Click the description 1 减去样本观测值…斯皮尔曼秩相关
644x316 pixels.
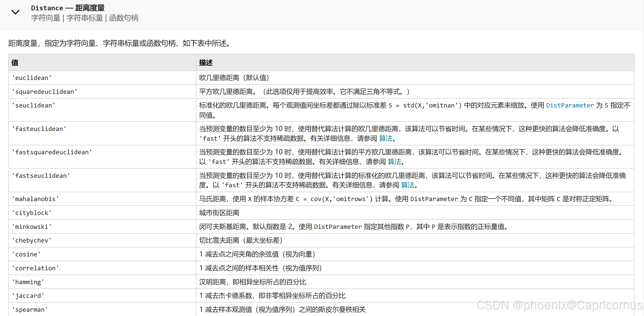tap(282, 310)
